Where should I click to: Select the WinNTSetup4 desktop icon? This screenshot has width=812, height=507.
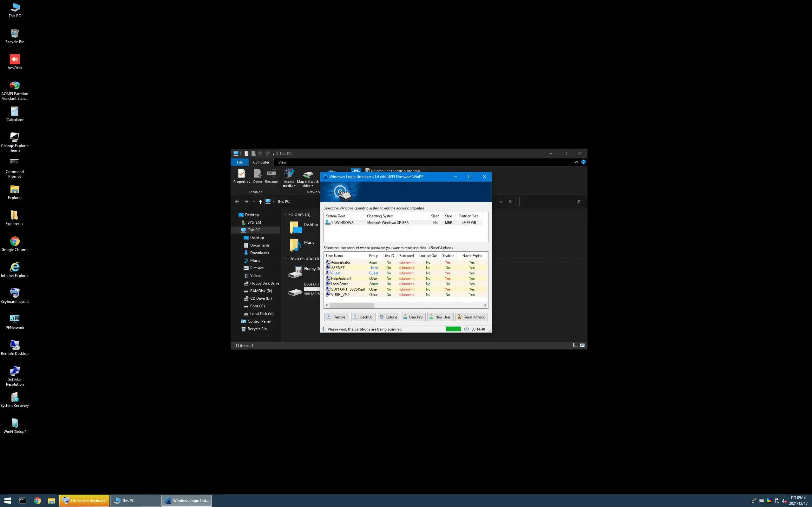(x=15, y=424)
